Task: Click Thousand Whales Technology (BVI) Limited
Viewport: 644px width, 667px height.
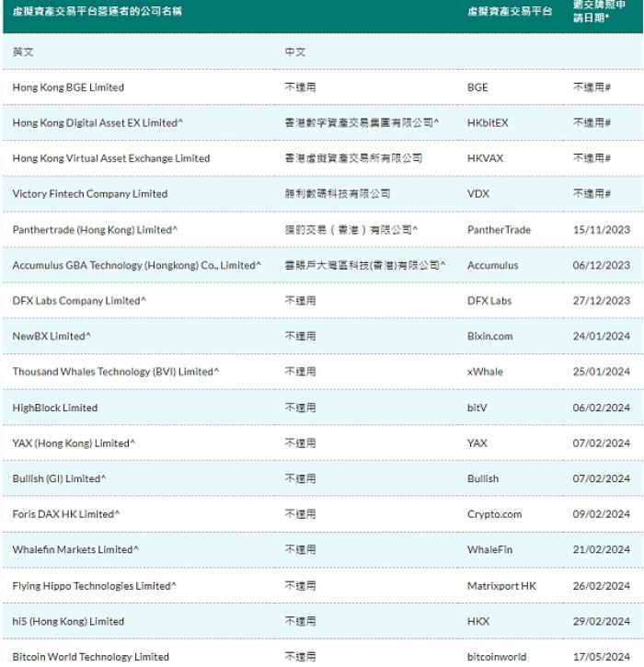Action: 116,372
